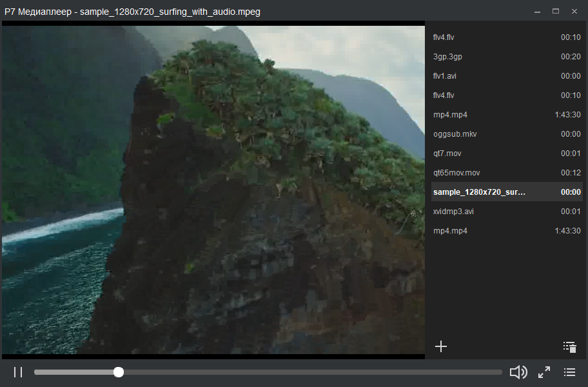The height and width of the screenshot is (387, 588).
Task: Pause the video playback
Action: (18, 372)
